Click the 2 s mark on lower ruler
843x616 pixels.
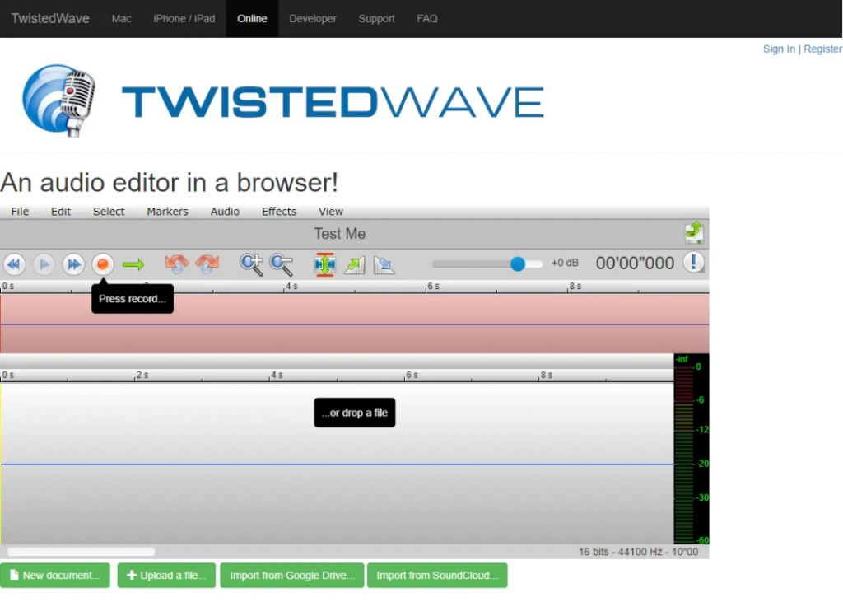click(142, 375)
